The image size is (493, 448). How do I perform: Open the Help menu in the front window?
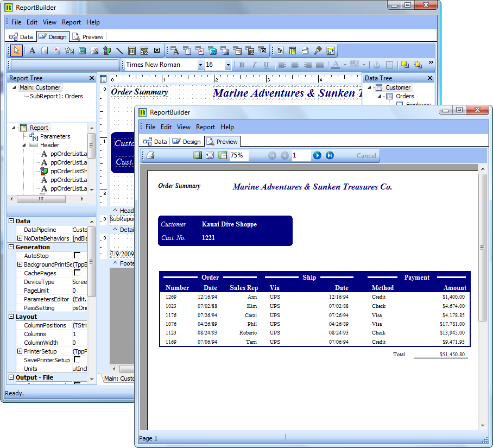(x=227, y=127)
